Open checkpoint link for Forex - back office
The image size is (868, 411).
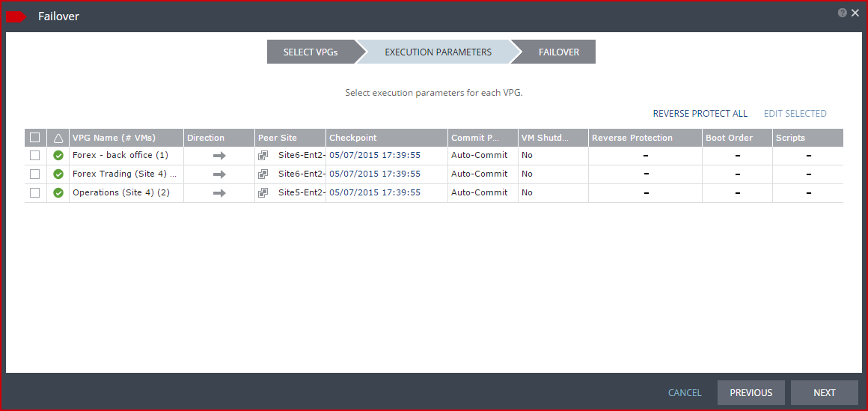[375, 155]
